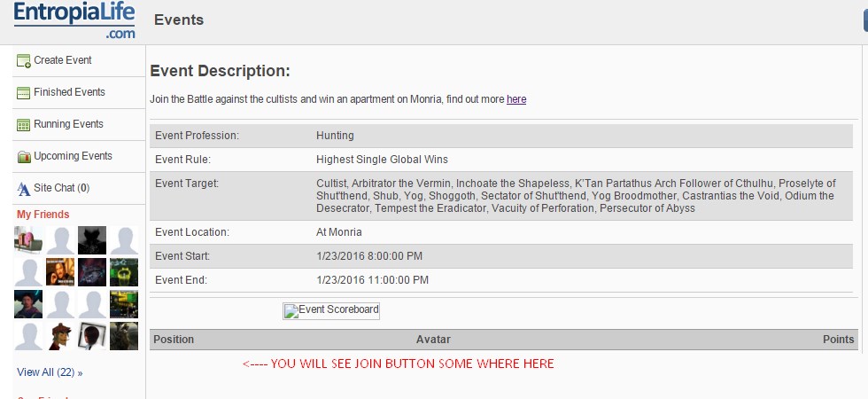
Task: Open the first friend avatar with pink character
Action: pos(28,240)
